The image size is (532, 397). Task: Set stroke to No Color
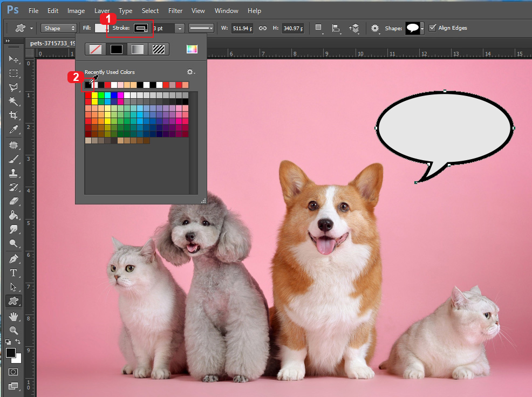[96, 49]
